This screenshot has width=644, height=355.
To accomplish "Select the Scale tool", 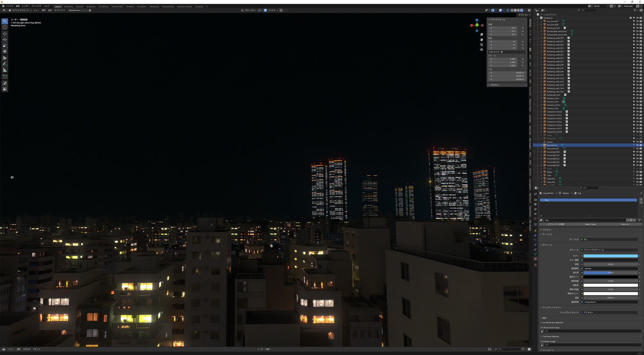I will pos(5,46).
